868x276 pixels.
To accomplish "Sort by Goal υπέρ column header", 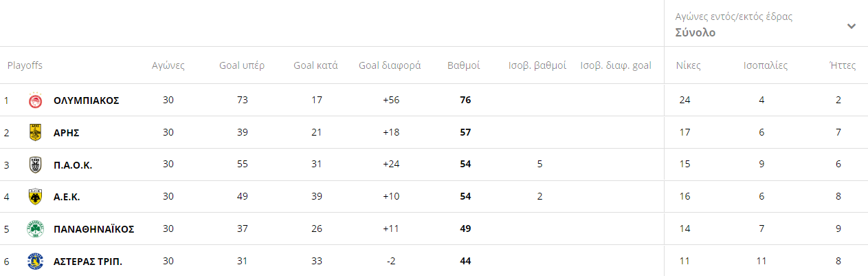I will [x=242, y=66].
